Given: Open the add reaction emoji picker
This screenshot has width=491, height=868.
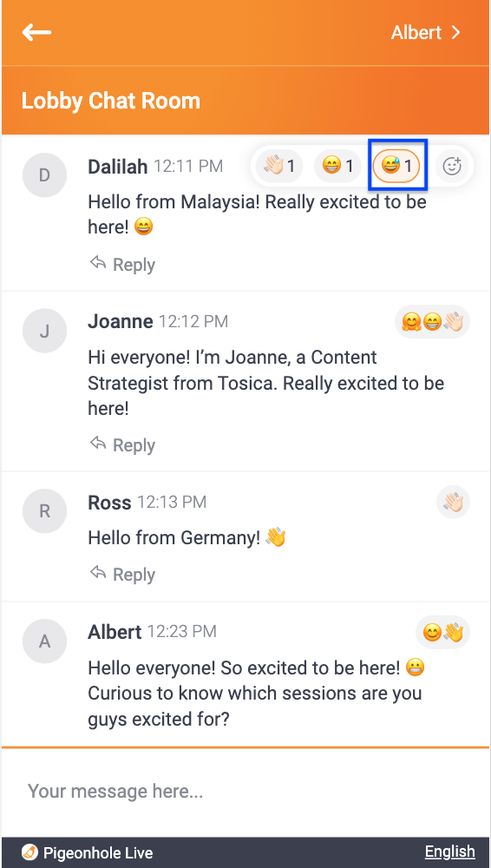Looking at the screenshot, I should [452, 166].
